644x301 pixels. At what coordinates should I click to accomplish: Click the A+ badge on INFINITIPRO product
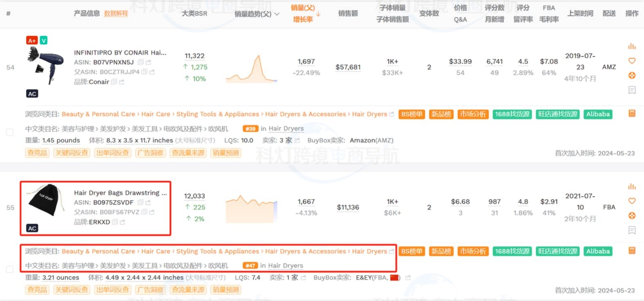(32, 40)
